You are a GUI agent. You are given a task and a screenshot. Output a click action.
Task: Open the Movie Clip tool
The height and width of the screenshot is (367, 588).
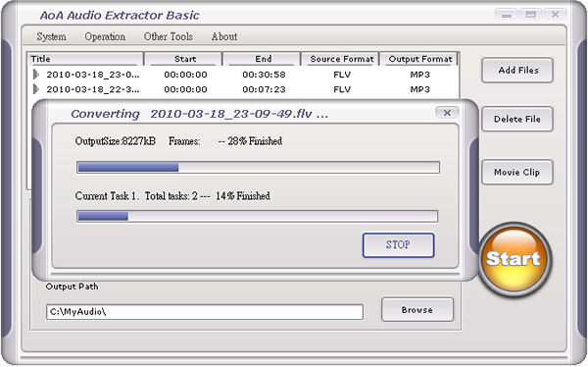(x=517, y=172)
